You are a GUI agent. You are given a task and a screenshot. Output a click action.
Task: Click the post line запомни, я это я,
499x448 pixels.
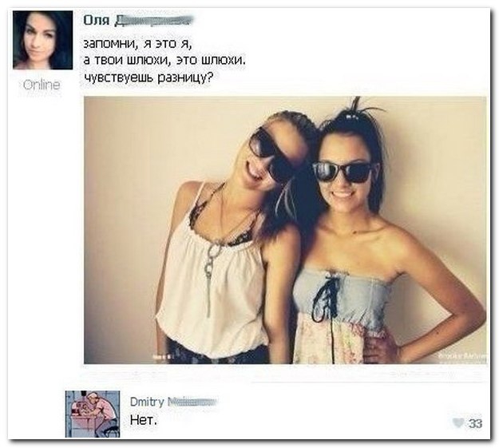(x=137, y=44)
